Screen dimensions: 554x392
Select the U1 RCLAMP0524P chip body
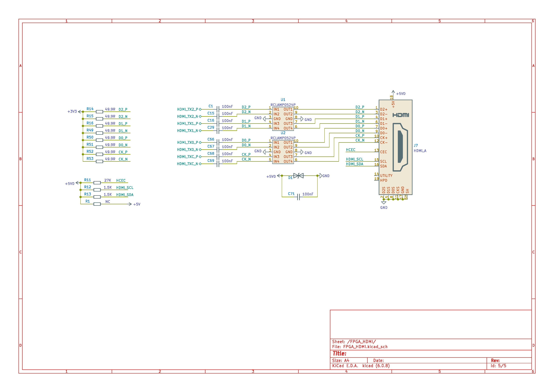click(x=283, y=119)
